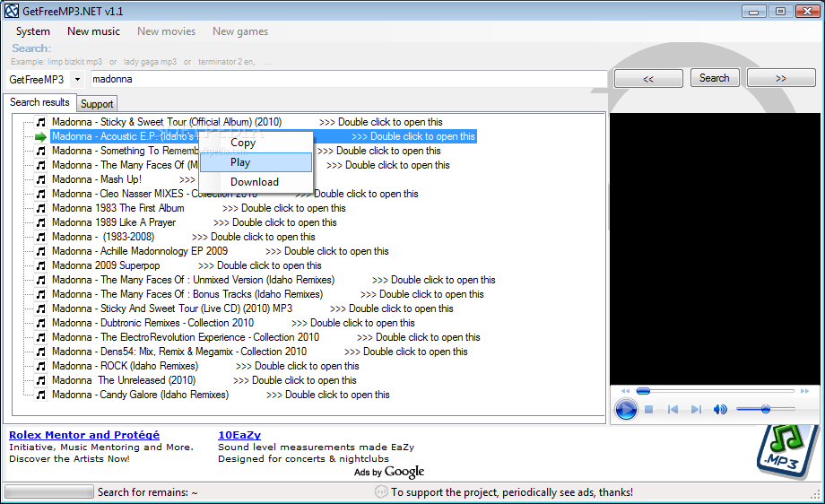Click the note icon beside The Unreleased (2010)
The height and width of the screenshot is (504, 825).
pyautogui.click(x=40, y=380)
